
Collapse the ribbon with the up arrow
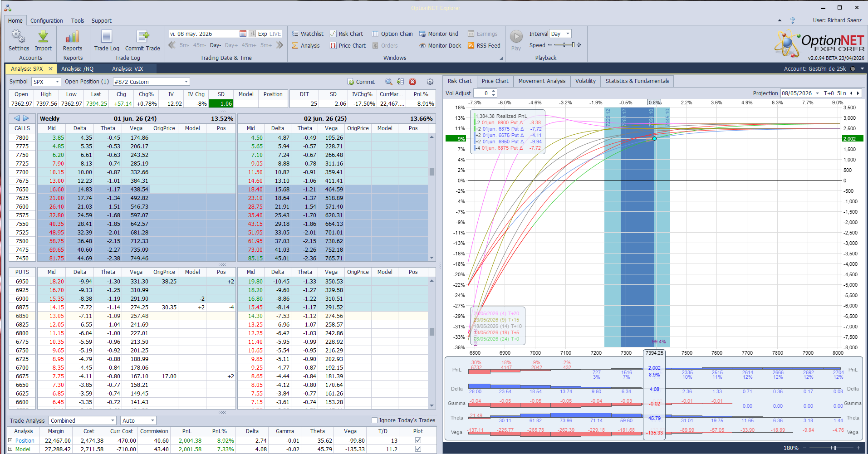point(780,20)
